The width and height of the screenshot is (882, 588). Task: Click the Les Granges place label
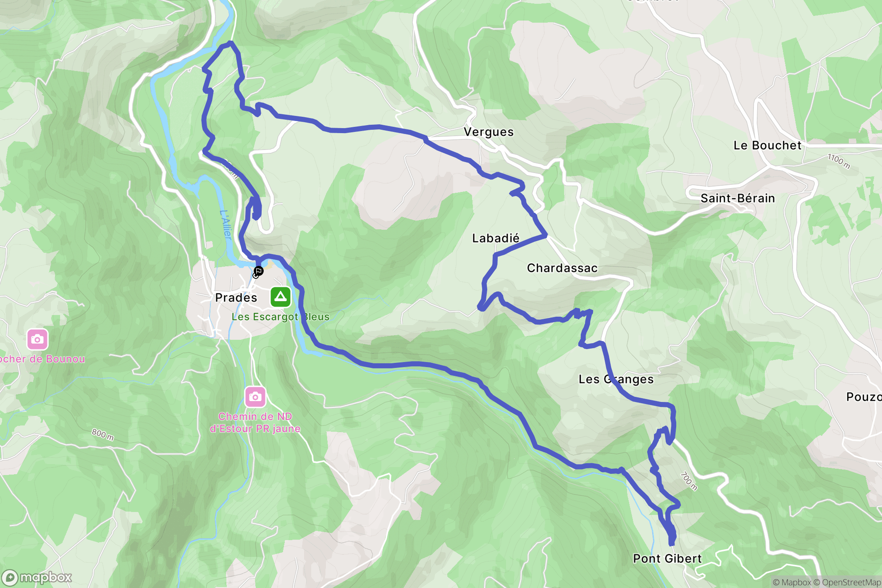(616, 379)
